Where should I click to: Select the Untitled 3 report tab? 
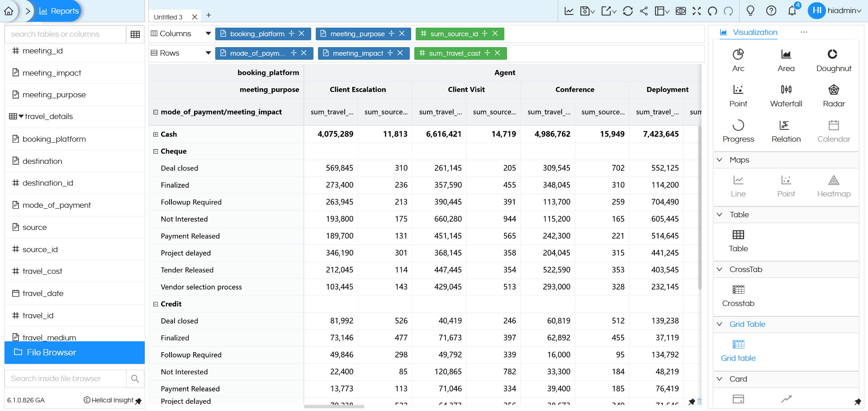point(168,16)
